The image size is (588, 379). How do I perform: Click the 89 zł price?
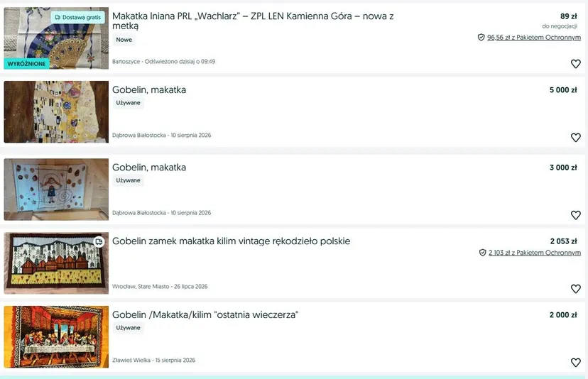click(569, 16)
